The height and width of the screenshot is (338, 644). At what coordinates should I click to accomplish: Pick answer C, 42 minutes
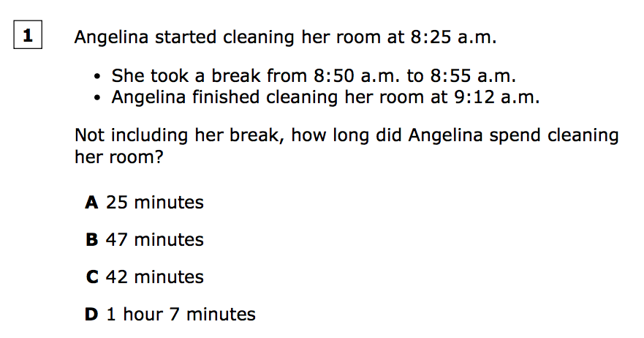point(145,277)
